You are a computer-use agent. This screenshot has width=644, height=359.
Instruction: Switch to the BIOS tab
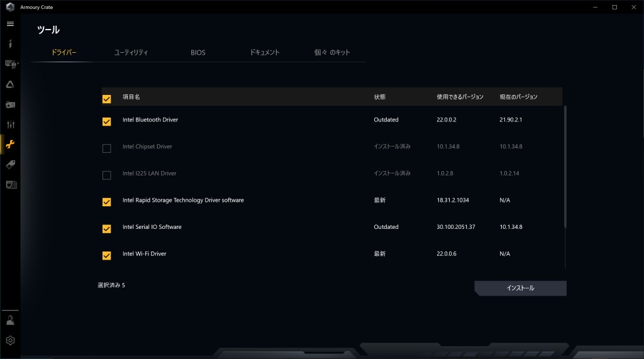198,53
